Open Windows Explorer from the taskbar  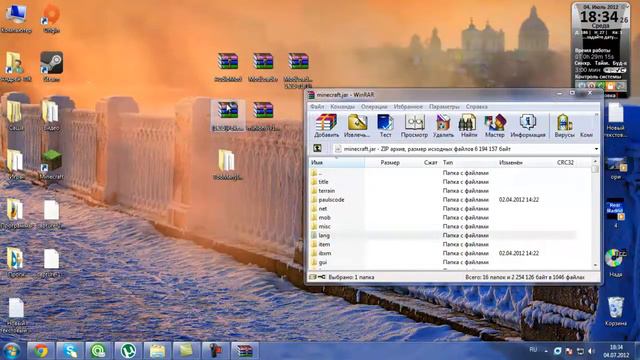[157, 351]
